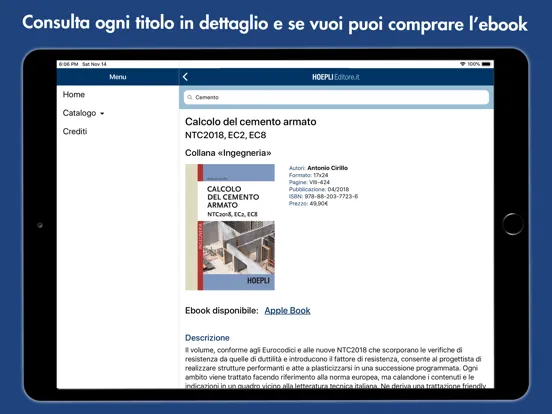
Task: Open Crediti in the side menu
Action: click(x=75, y=131)
